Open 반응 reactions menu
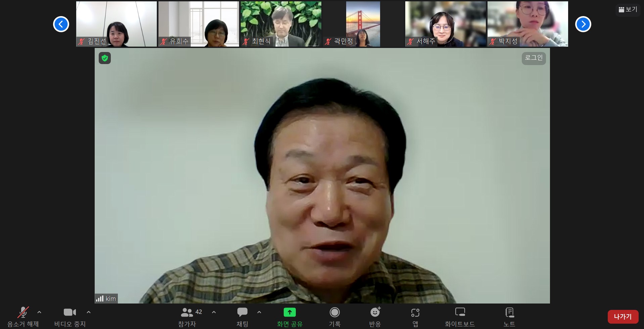The image size is (644, 329). coord(375,317)
